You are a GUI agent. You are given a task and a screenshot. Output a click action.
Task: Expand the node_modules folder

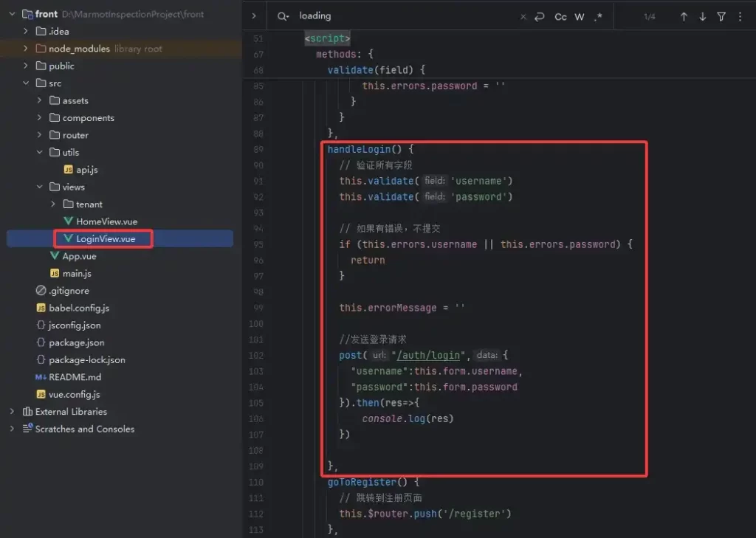pyautogui.click(x=25, y=49)
